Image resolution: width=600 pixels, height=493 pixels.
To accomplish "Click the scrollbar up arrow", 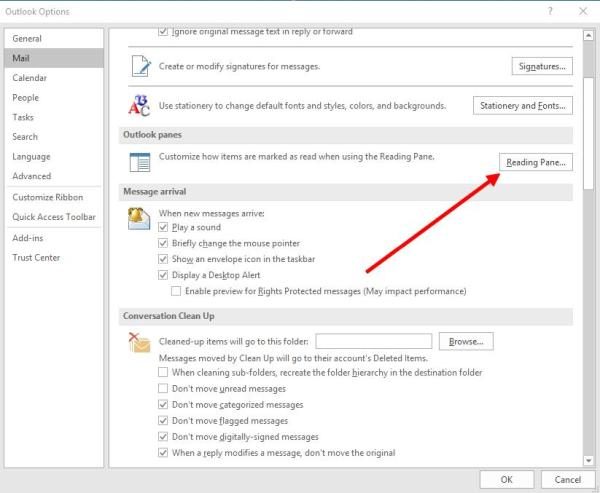I will click(x=588, y=36).
